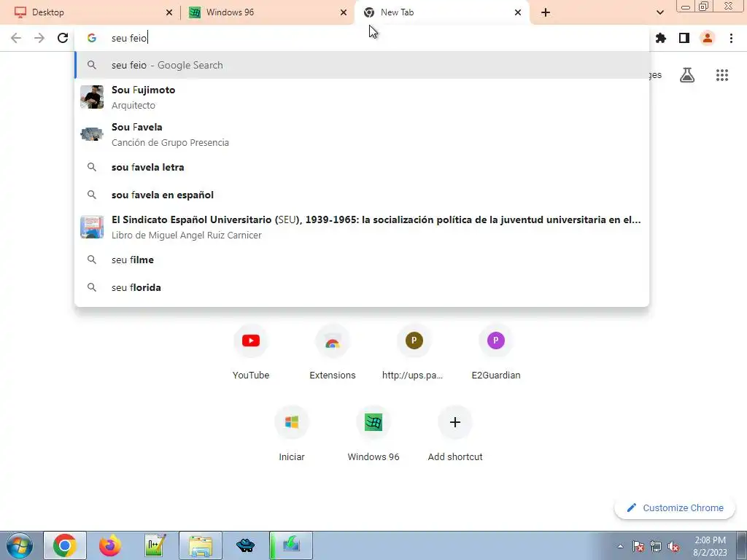Choose 'seu filme' suggestion
747x560 pixels.
coord(362,260)
